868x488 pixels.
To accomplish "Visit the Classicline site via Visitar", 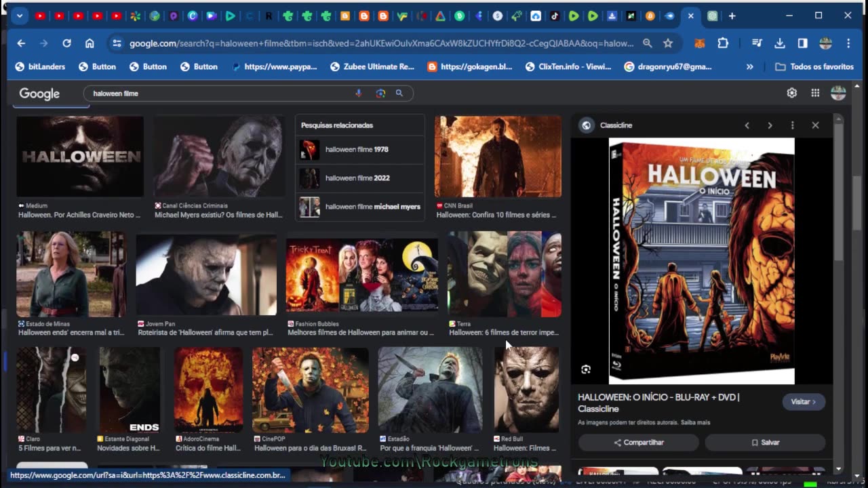I will 804,402.
